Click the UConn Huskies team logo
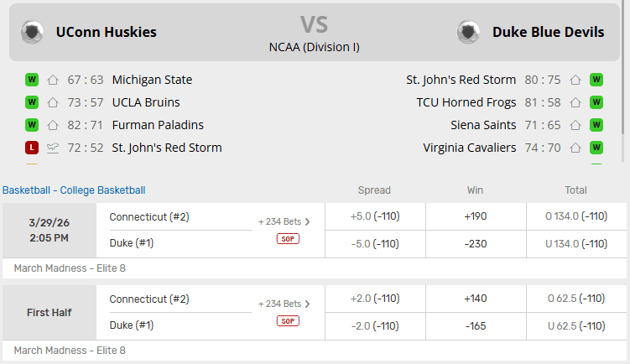 pos(33,32)
